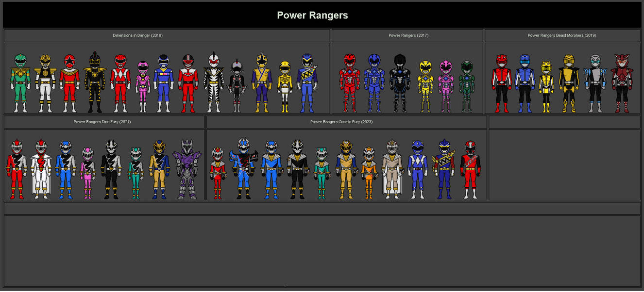Select the red Time Force ranger

tap(188, 83)
